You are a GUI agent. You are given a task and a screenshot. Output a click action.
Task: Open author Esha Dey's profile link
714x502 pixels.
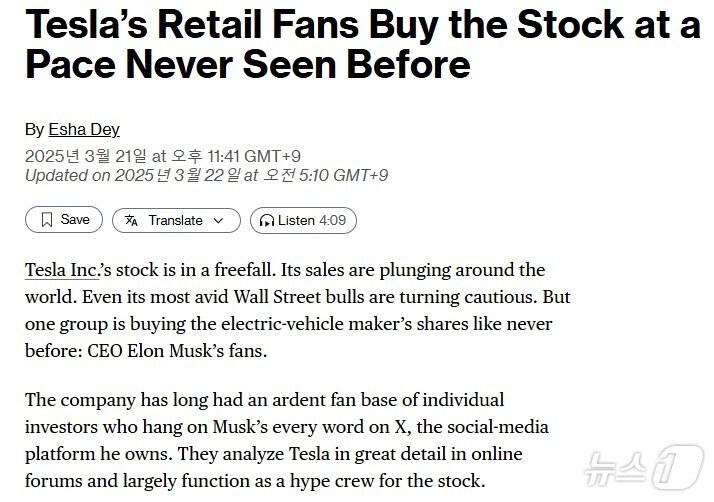pos(84,129)
